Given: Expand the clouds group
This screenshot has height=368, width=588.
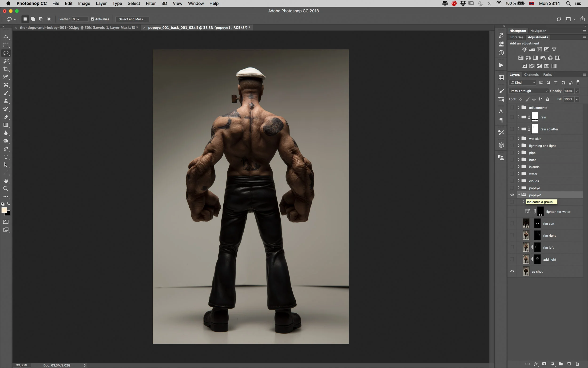Looking at the screenshot, I should click(x=519, y=181).
